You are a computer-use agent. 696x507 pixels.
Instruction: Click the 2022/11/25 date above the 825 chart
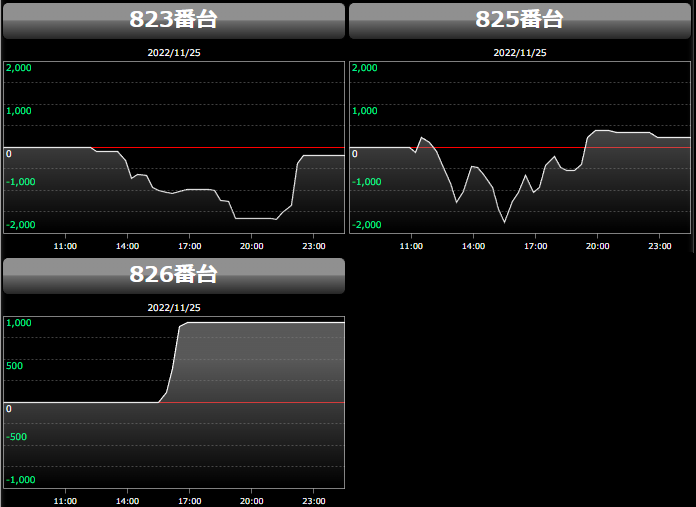click(519, 52)
